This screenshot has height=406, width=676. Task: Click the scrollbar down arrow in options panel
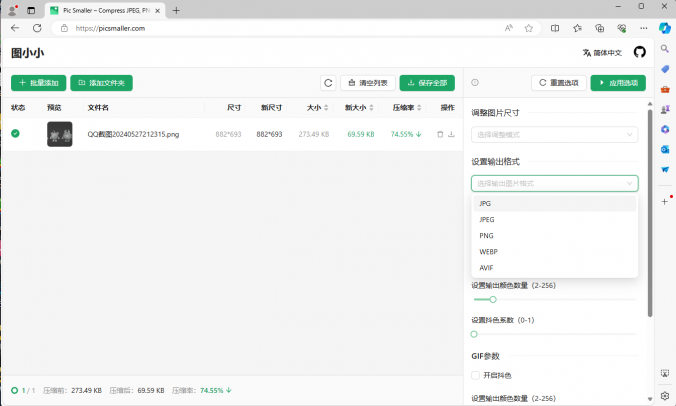(650, 399)
